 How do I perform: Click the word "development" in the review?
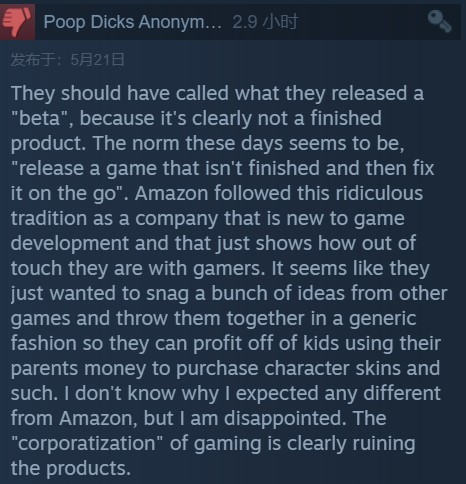click(x=70, y=244)
